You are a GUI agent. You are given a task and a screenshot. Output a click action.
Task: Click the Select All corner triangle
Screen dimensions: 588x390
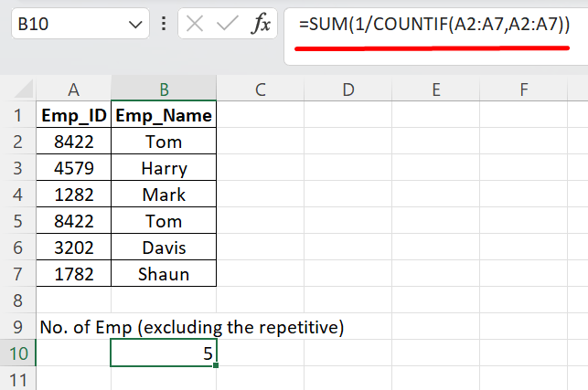click(23, 89)
